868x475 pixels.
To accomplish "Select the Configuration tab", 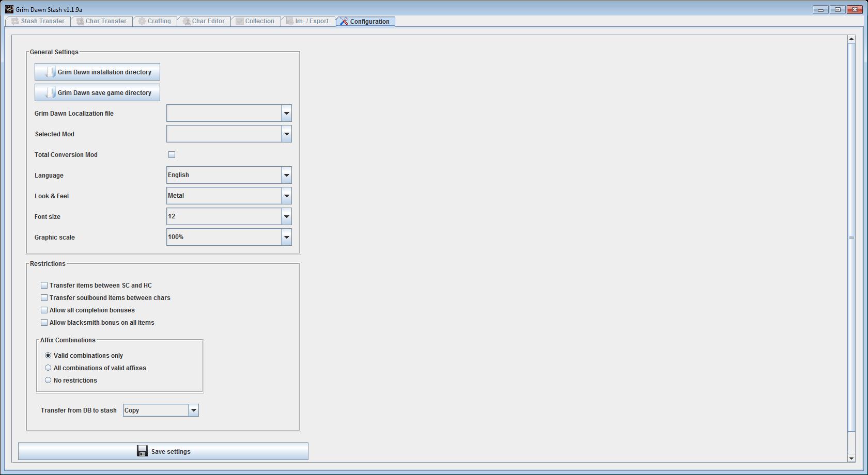I will tap(365, 22).
